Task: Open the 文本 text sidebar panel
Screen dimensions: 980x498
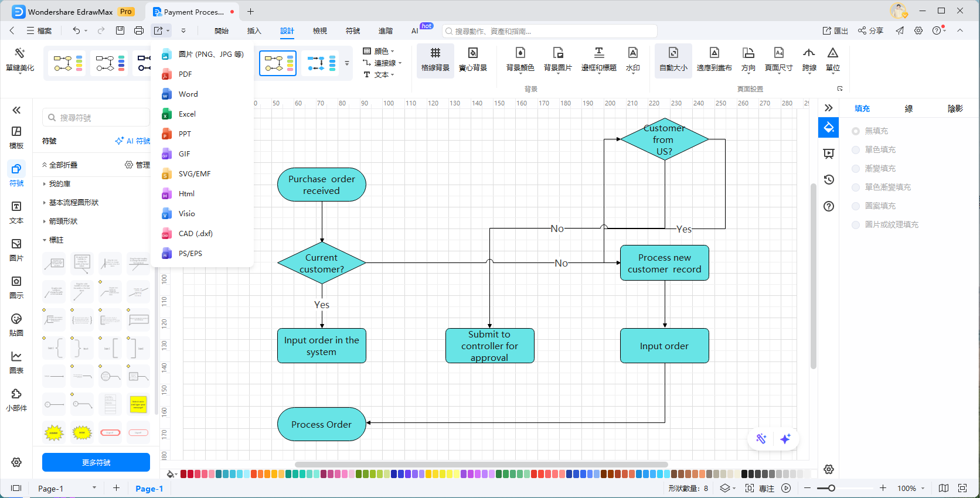Action: click(16, 213)
